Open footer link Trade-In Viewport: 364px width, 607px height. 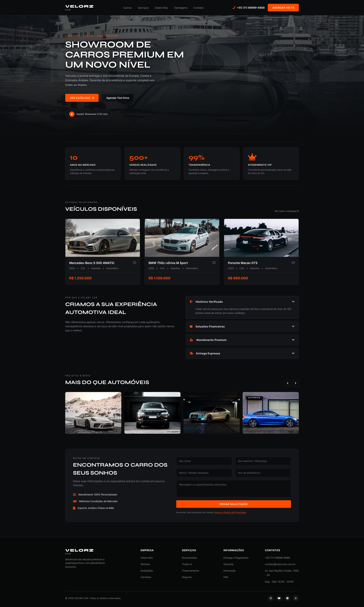(187, 564)
